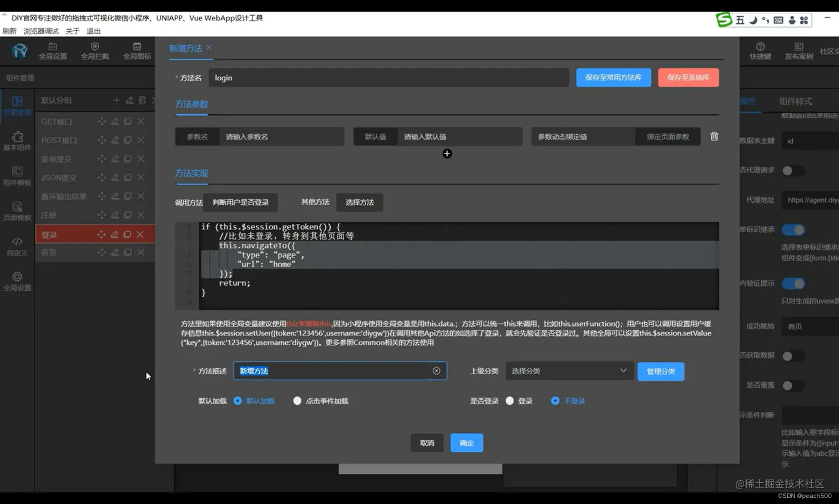Image resolution: width=839 pixels, height=504 pixels.
Task: Toggle 是否重置 switch
Action: (x=793, y=385)
